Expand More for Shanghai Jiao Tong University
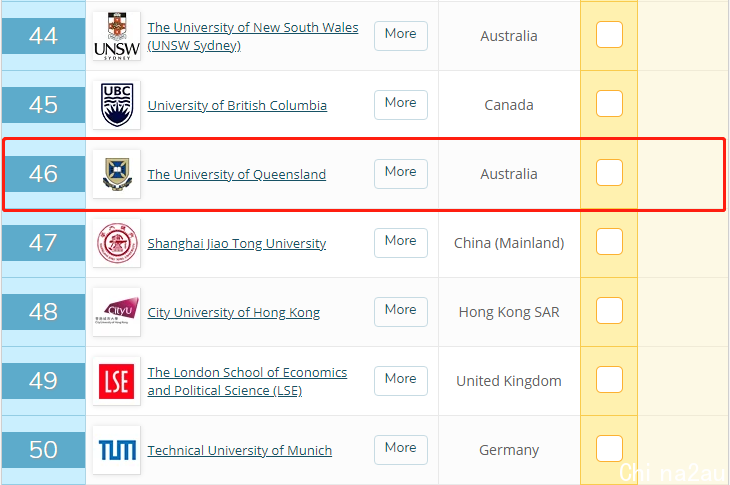 (401, 243)
